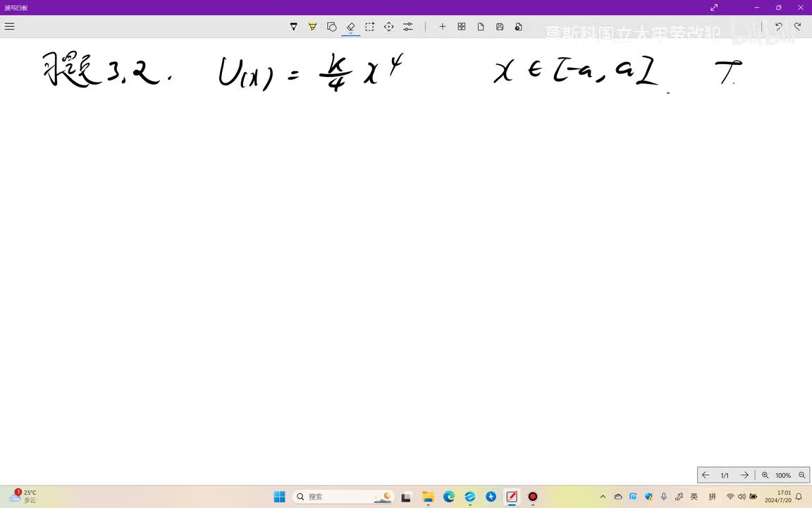Screen dimensions: 812x508
Task: Open the hamburger menu
Action: (9, 26)
